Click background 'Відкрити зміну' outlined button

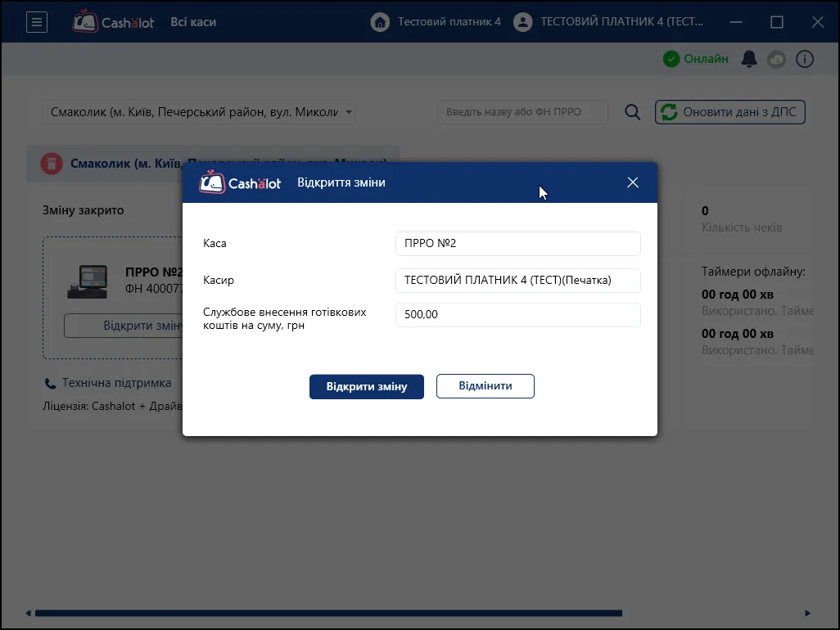[124, 326]
